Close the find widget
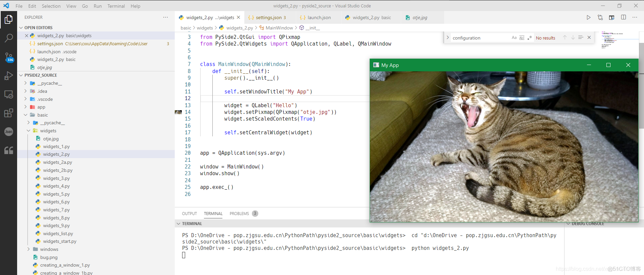Image resolution: width=644 pixels, height=275 pixels. (589, 38)
